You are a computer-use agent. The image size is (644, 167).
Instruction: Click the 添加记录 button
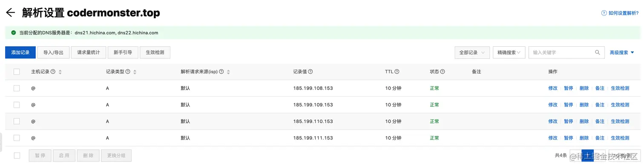click(x=20, y=53)
